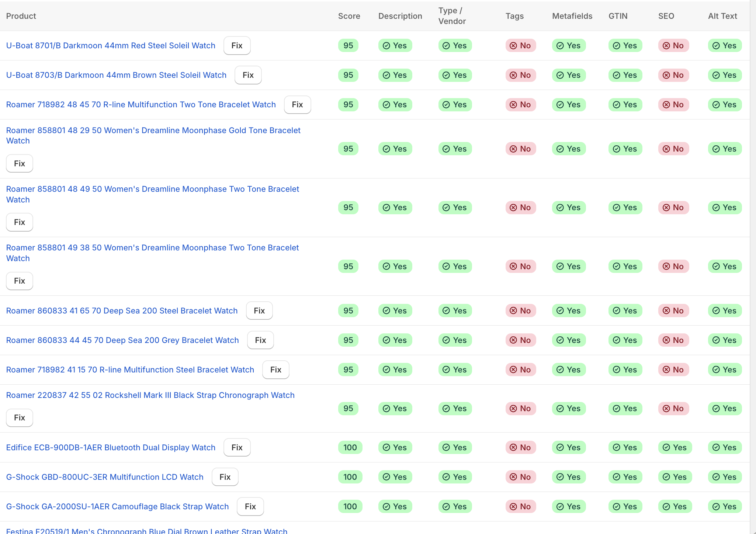The width and height of the screenshot is (756, 534).
Task: Click Fix for G-Shock GBD-800UC-3ER
Action: point(225,477)
